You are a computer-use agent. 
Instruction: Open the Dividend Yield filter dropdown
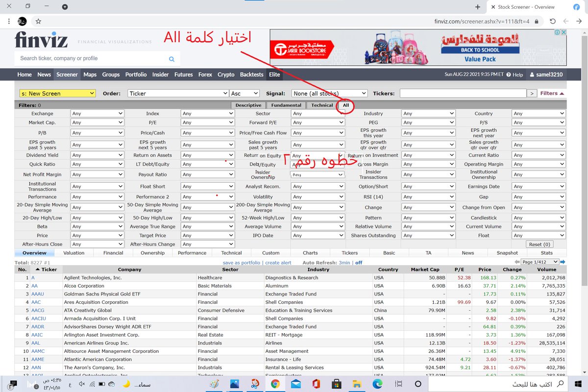(97, 155)
